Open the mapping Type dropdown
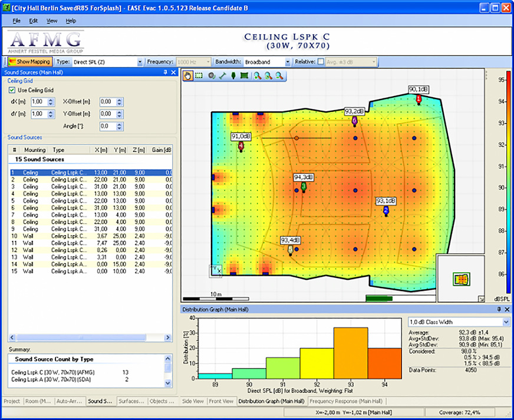Screen dimensions: 514x420 pos(140,61)
